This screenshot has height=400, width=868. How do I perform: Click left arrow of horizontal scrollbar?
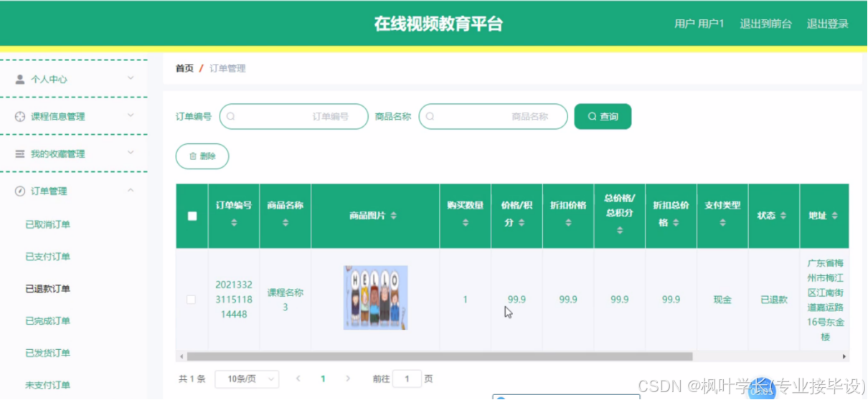pos(181,356)
